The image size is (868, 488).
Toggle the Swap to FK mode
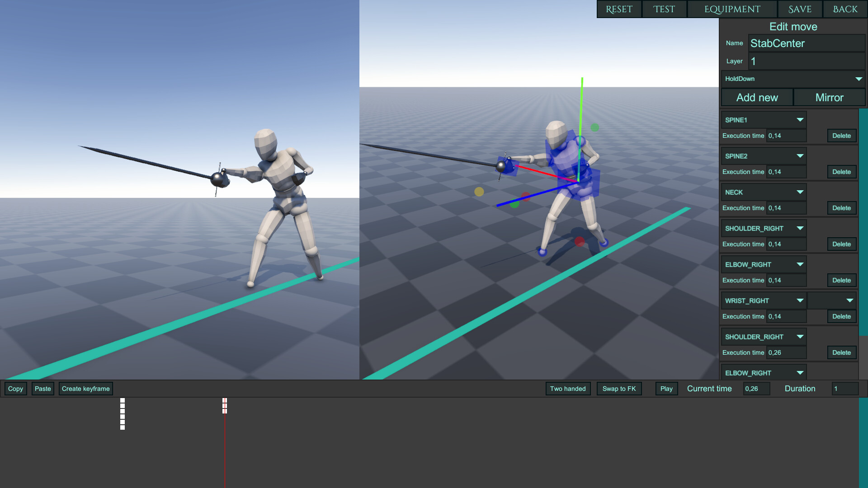click(618, 389)
